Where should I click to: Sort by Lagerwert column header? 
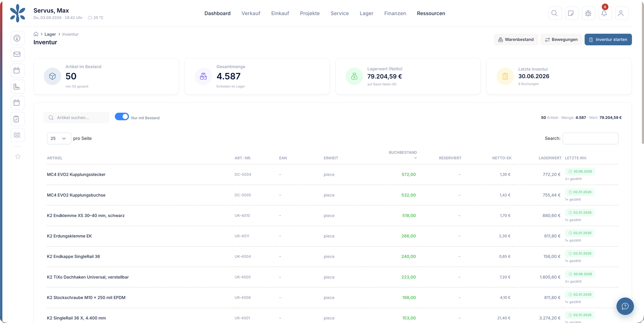point(550,158)
